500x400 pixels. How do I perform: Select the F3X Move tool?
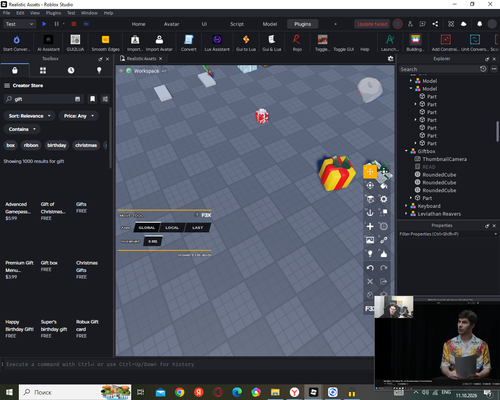click(x=370, y=172)
